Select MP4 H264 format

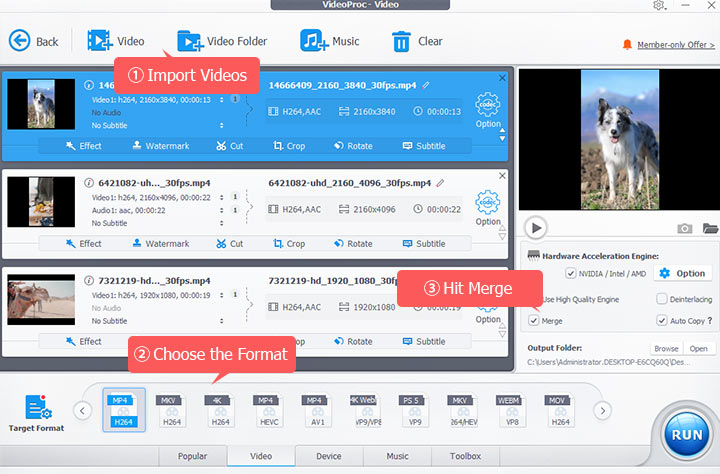click(124, 410)
